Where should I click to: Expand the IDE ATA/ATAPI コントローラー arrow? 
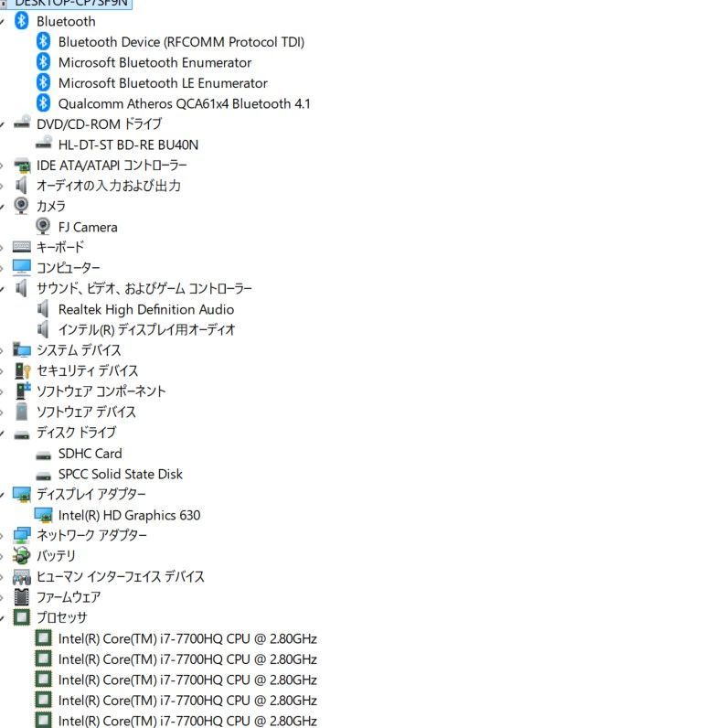[2, 166]
